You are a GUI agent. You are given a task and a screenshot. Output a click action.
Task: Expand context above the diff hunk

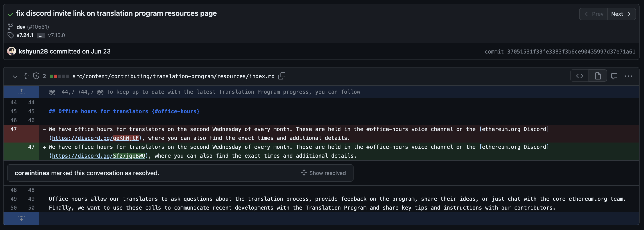coord(21,91)
